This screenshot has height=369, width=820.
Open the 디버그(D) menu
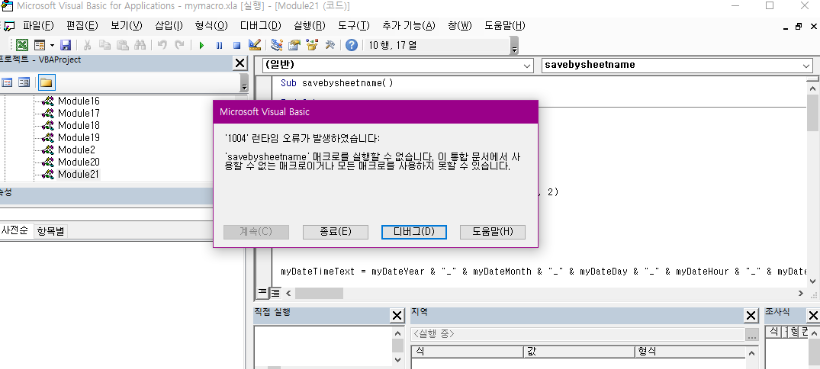click(260, 26)
